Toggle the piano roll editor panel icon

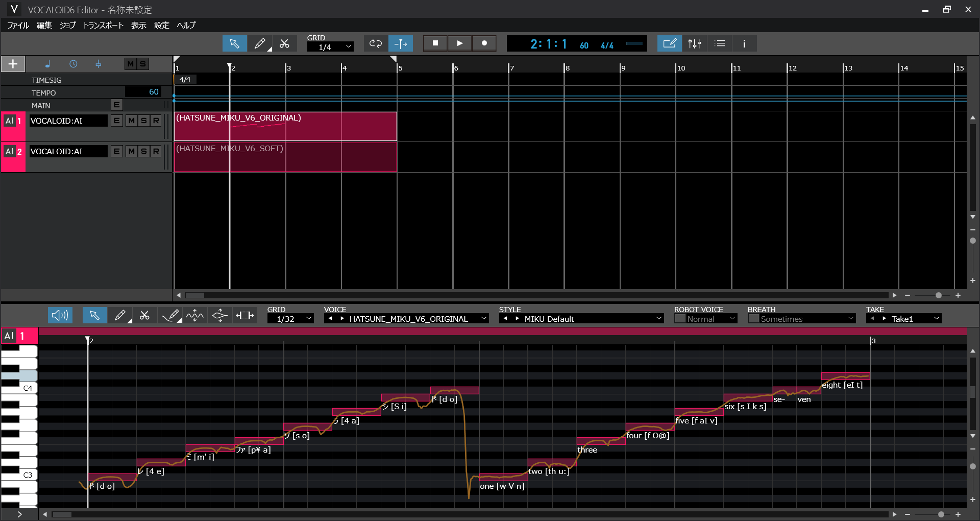point(669,43)
